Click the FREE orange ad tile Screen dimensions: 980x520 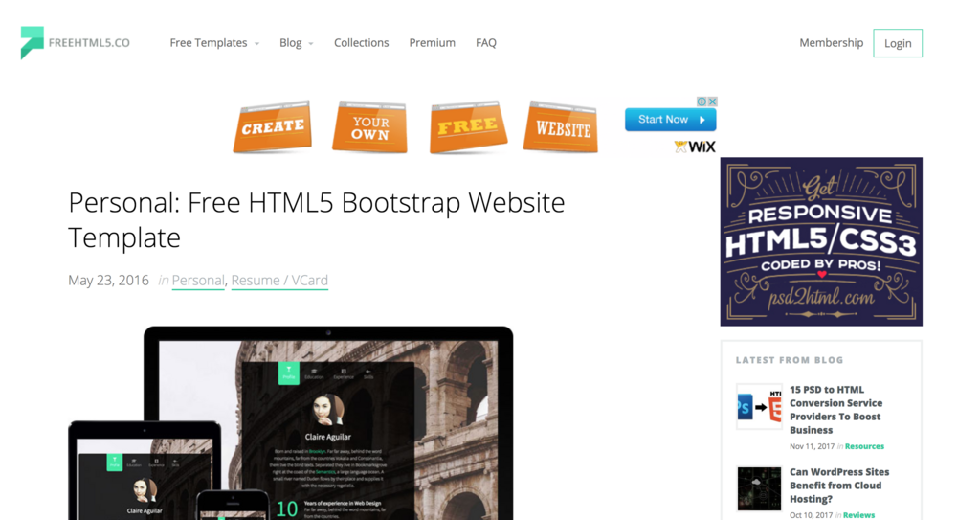468,127
